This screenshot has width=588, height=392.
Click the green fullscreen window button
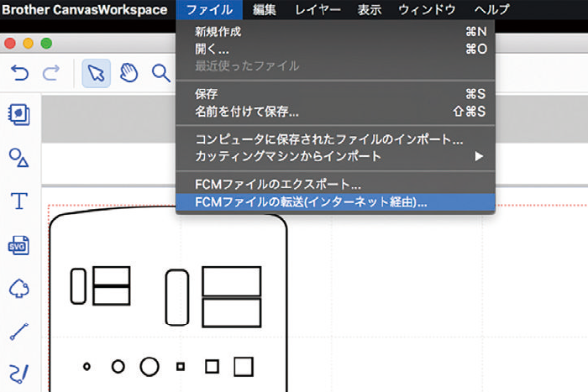click(46, 44)
